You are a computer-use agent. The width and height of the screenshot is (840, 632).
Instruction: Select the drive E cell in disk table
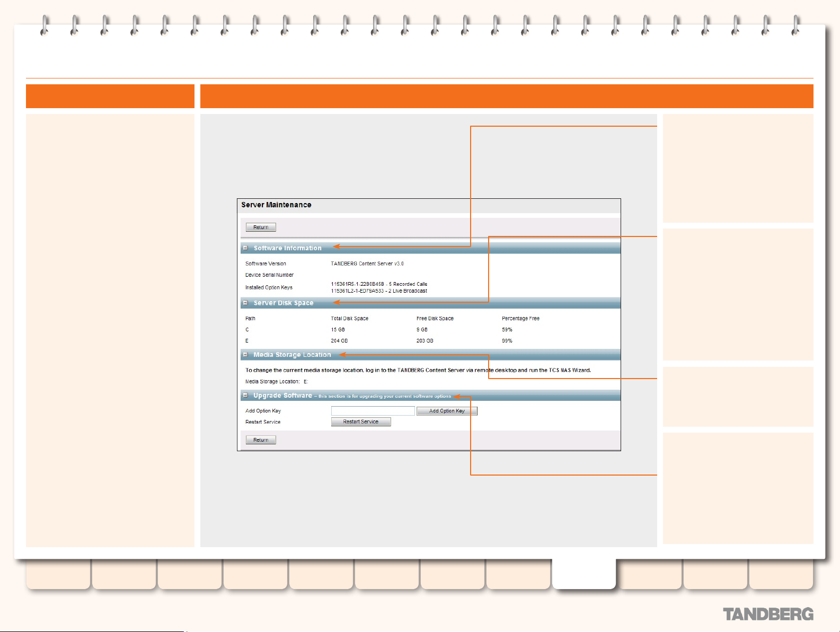[x=247, y=341]
